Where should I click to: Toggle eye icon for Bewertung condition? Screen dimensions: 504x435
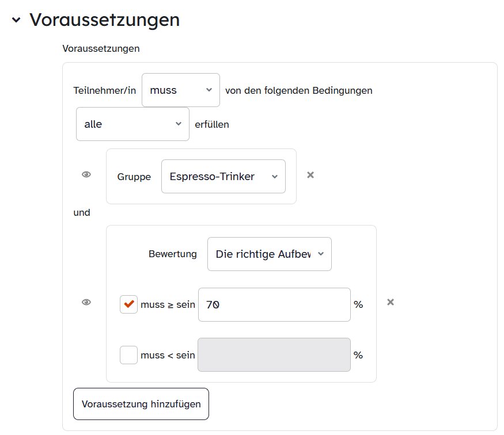tap(86, 302)
